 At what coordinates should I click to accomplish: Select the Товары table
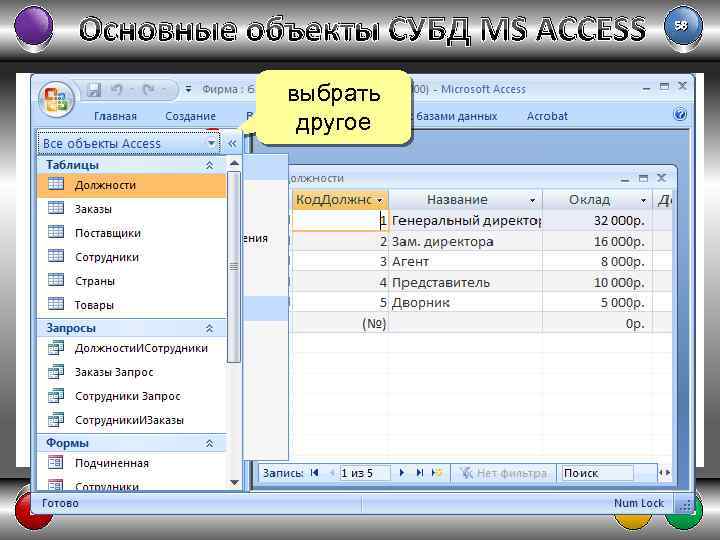tap(131, 305)
